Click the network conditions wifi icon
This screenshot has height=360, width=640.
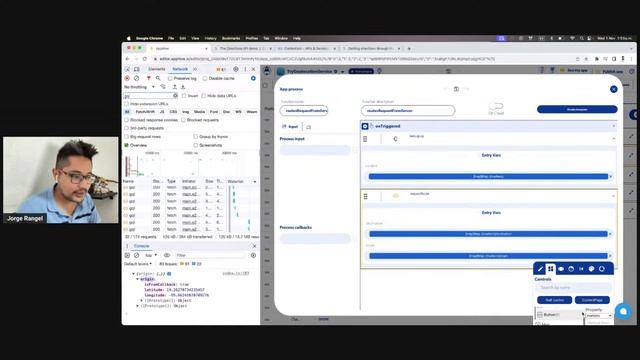(x=163, y=87)
